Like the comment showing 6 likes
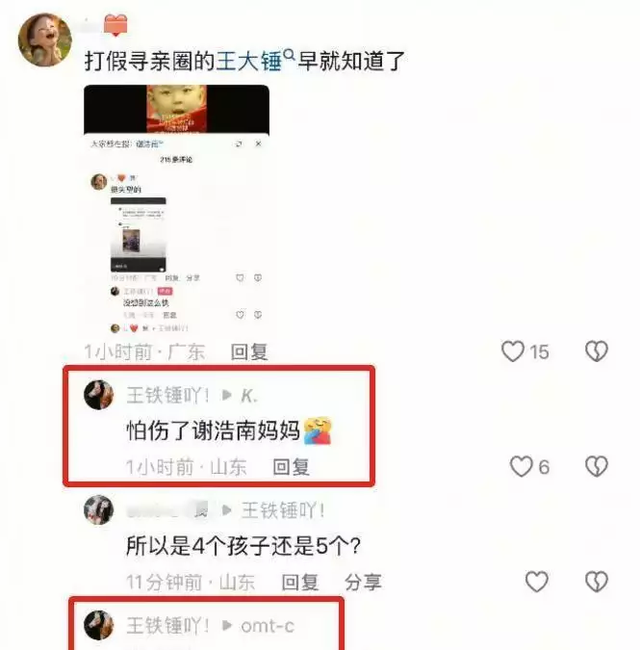640x650 pixels. (521, 467)
